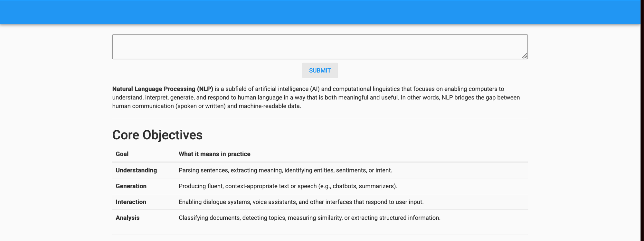Click the blue header bar
This screenshot has width=644, height=241.
pyautogui.click(x=320, y=12)
